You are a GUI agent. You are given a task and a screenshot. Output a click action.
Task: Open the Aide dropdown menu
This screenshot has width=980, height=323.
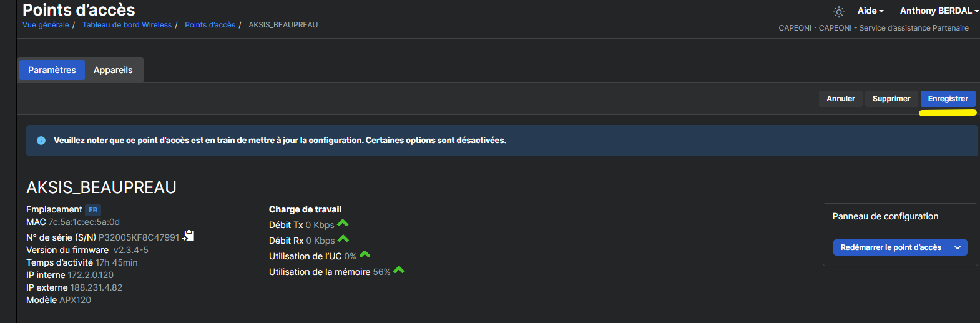(x=870, y=11)
